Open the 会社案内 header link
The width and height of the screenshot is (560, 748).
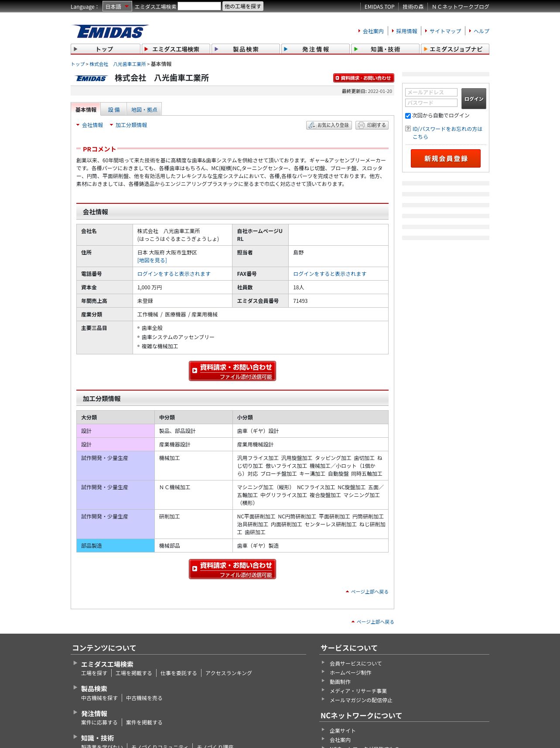(373, 31)
